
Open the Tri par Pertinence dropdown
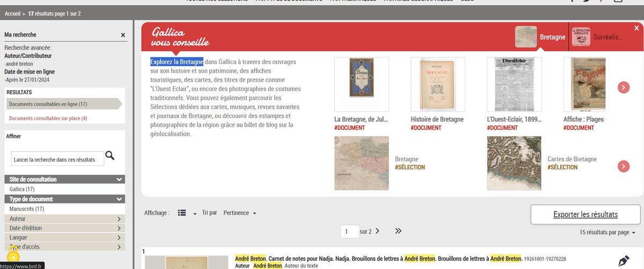tap(240, 213)
